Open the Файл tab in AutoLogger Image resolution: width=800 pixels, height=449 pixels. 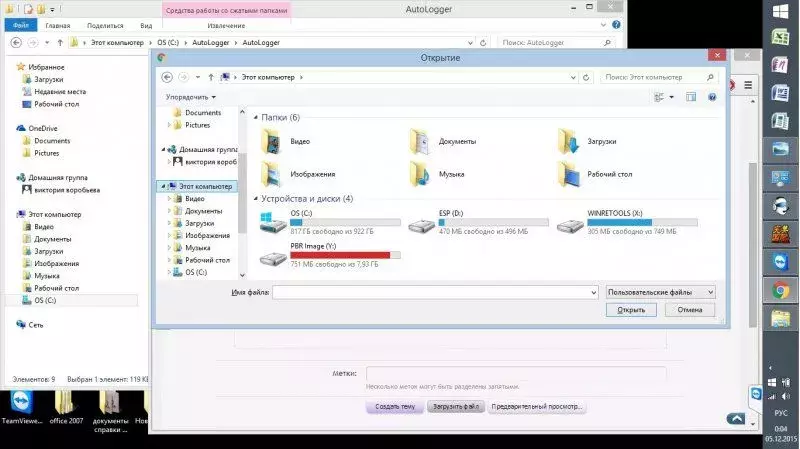(20, 25)
